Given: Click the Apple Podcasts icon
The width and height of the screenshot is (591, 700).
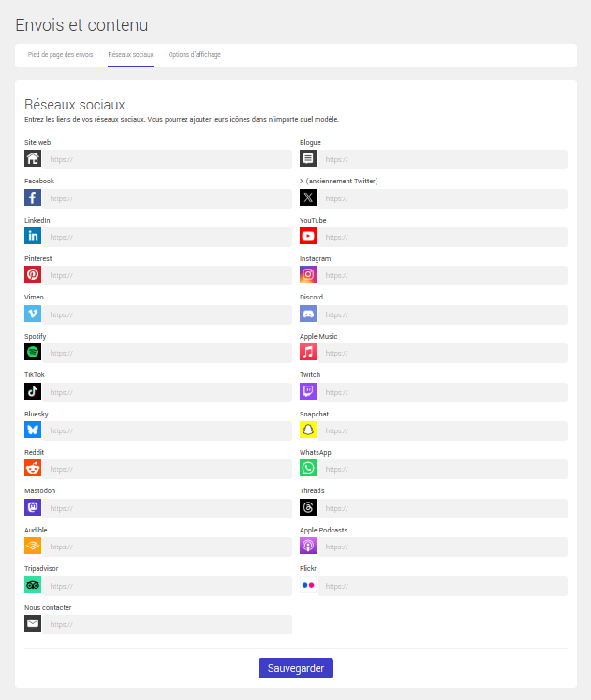Looking at the screenshot, I should pyautogui.click(x=308, y=546).
